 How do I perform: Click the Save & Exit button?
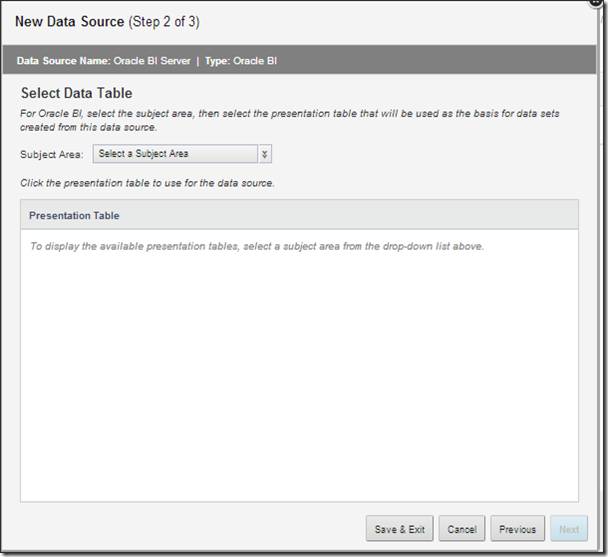click(399, 529)
